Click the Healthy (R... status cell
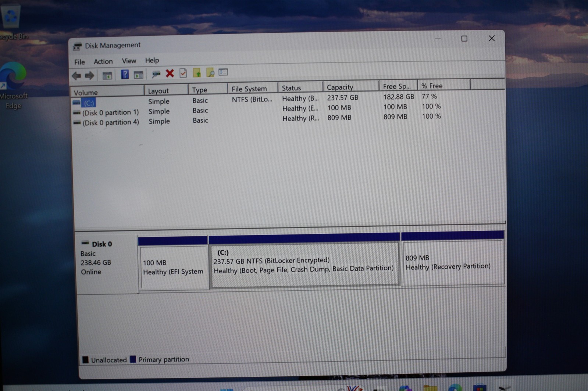Viewport: 588px width, 391px height. [301, 118]
